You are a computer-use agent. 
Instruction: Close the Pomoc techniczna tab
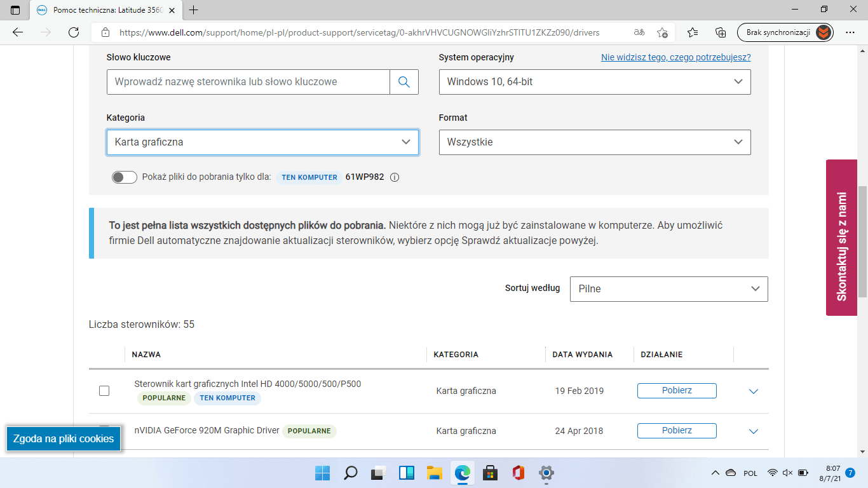pyautogui.click(x=172, y=10)
